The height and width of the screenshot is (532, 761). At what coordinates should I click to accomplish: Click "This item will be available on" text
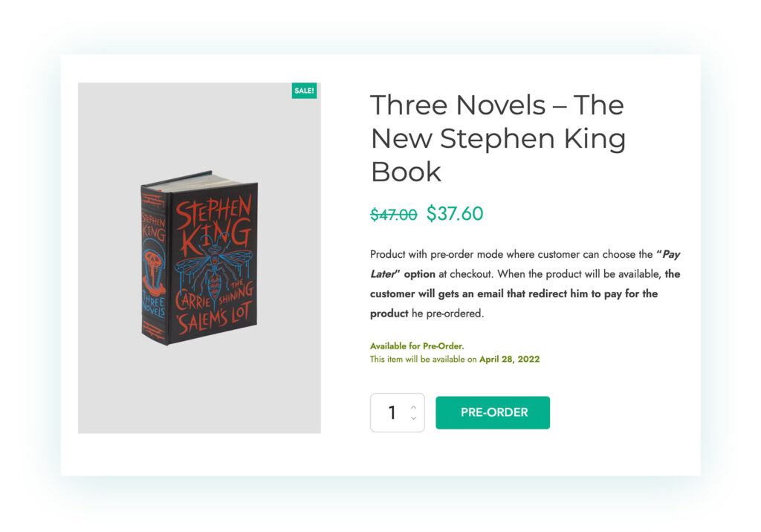[423, 360]
